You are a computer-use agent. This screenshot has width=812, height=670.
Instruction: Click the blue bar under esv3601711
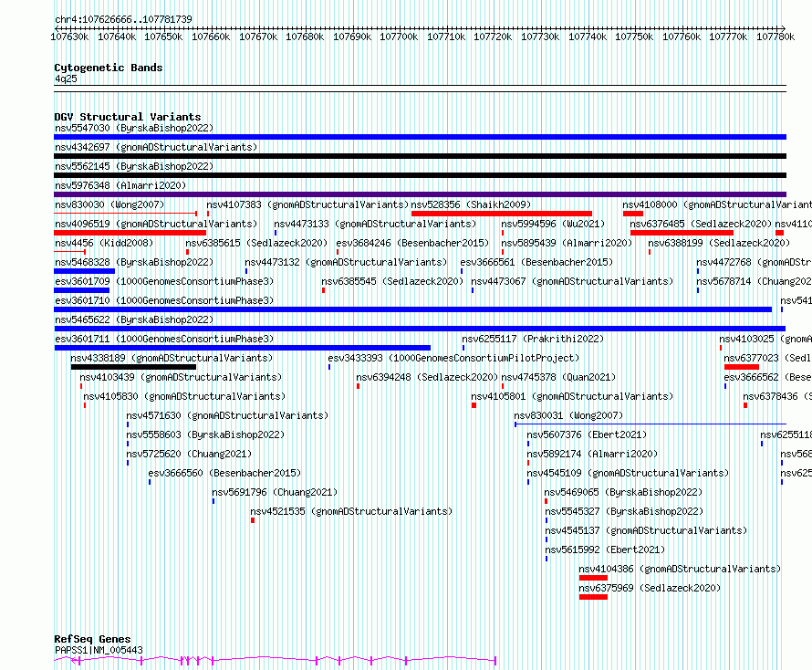[x=243, y=348]
